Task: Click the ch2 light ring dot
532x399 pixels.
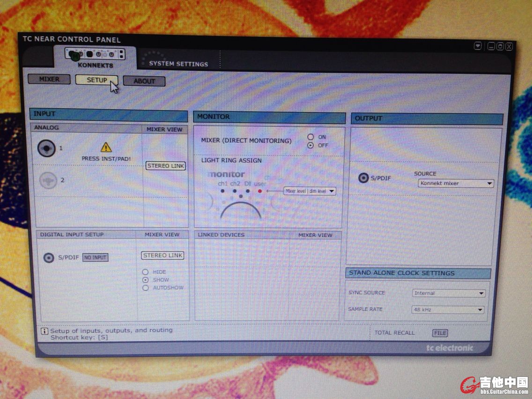Action: [x=235, y=191]
